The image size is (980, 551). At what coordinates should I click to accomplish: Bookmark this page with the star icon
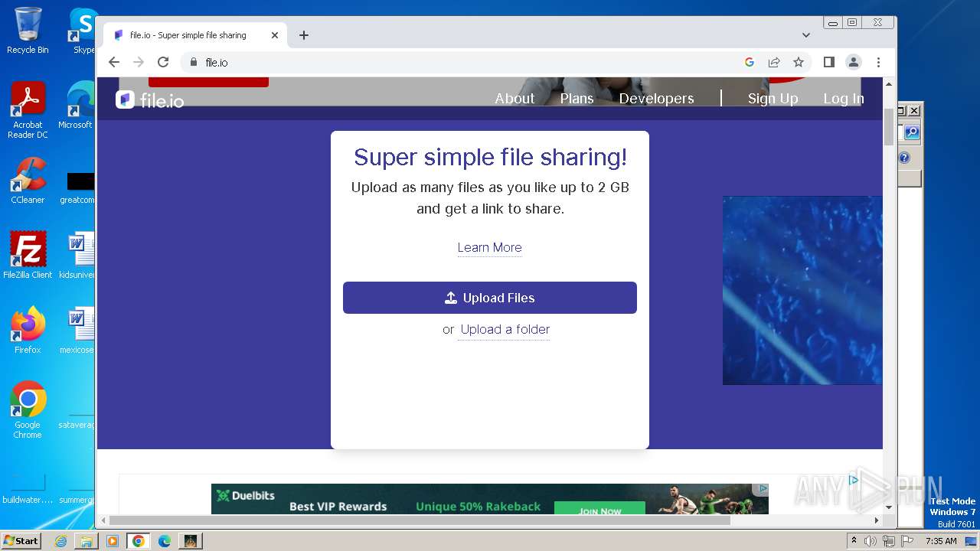(799, 63)
